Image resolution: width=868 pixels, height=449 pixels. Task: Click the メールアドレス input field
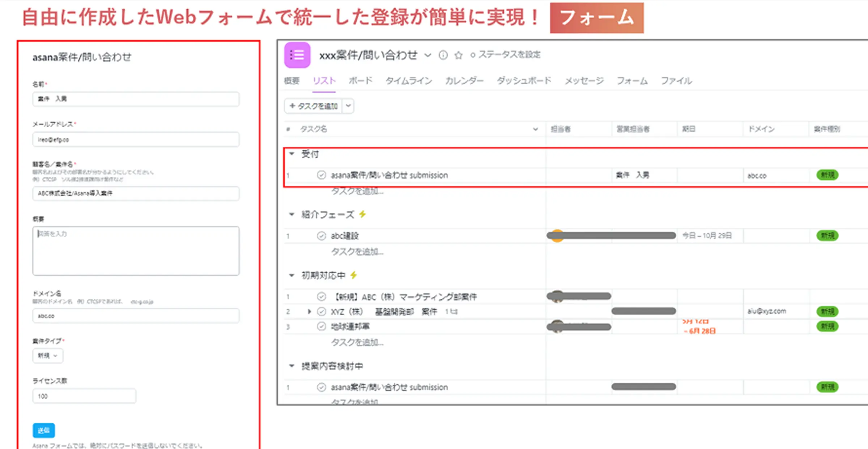pos(136,140)
